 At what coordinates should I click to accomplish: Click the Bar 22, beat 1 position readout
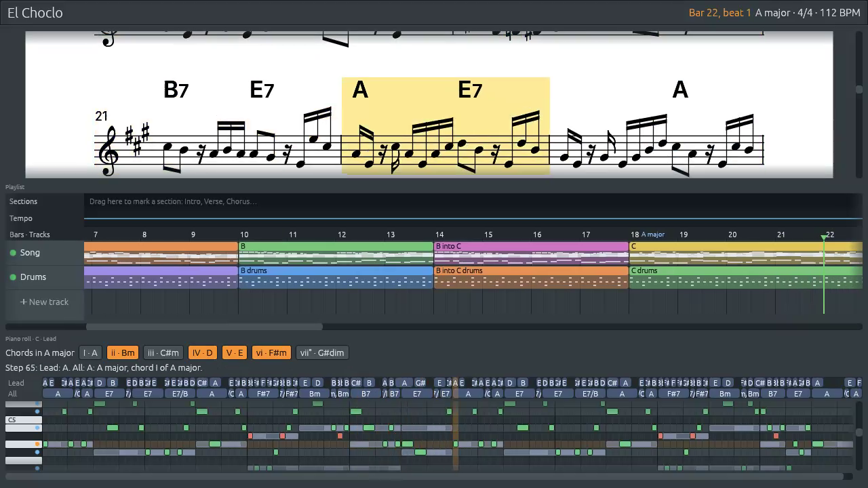click(x=720, y=12)
